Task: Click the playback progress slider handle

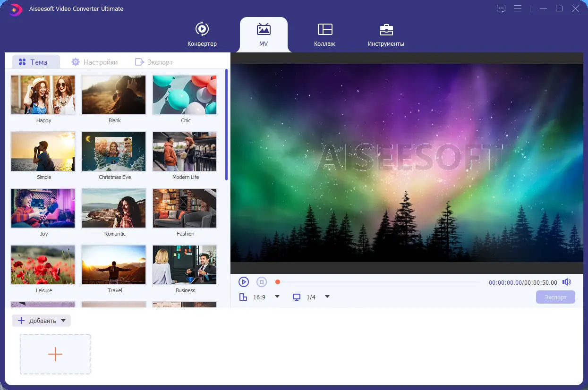Action: [x=278, y=282]
